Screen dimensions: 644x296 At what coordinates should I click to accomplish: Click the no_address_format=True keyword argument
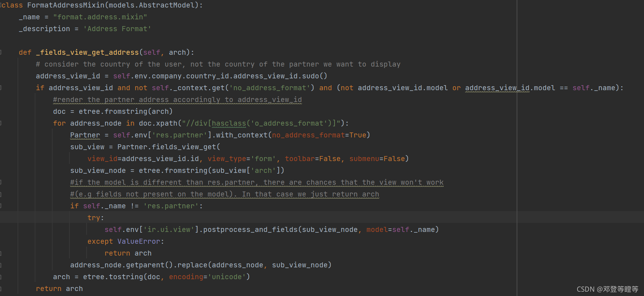coord(319,135)
